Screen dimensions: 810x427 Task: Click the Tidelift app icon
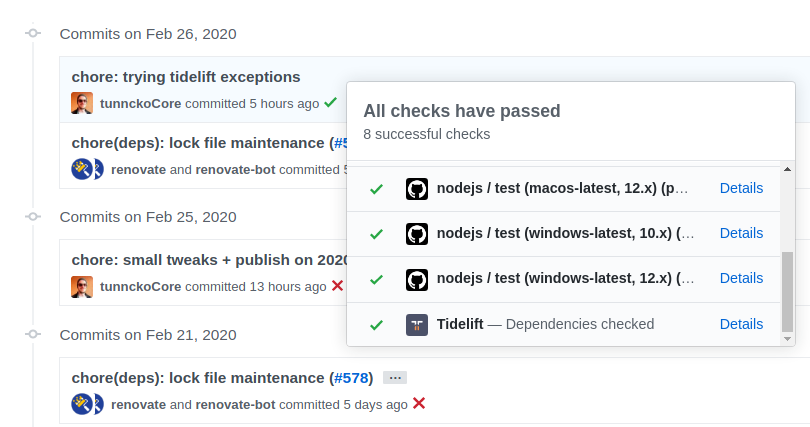[x=417, y=325]
